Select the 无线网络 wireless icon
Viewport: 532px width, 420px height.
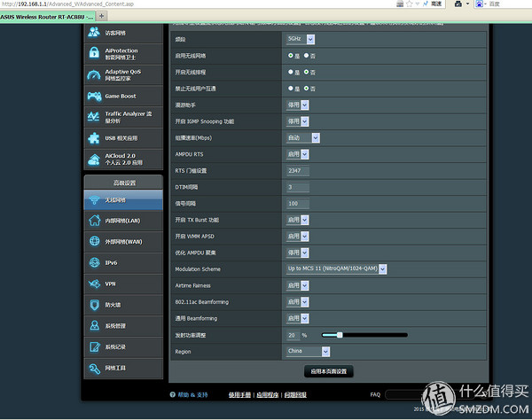[x=94, y=199]
